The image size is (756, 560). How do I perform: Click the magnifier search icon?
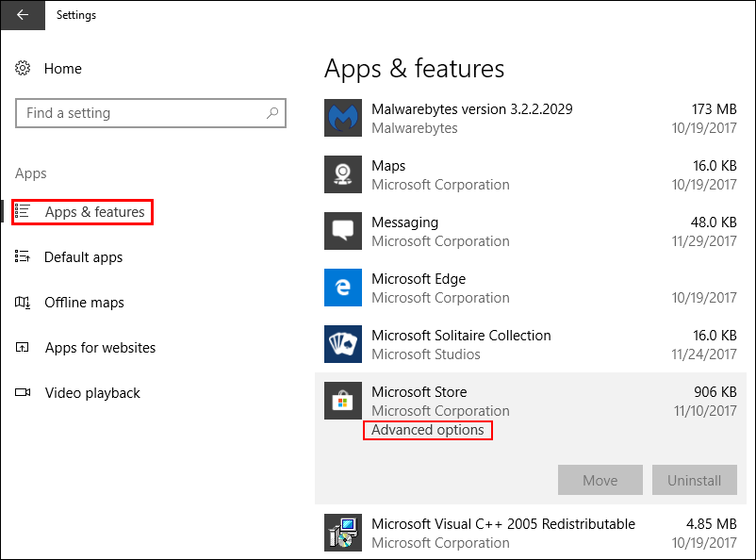tap(272, 113)
